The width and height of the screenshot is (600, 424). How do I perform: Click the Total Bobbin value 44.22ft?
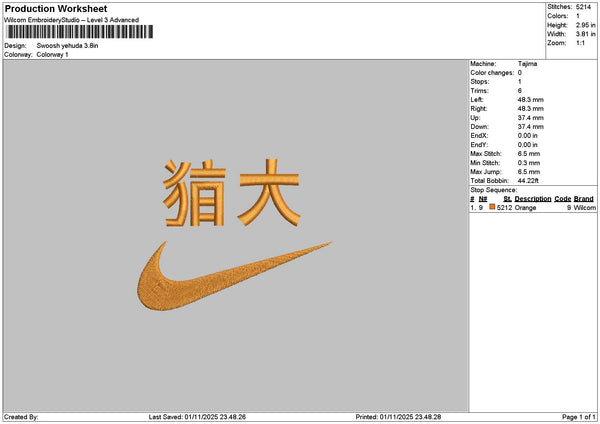pyautogui.click(x=528, y=181)
